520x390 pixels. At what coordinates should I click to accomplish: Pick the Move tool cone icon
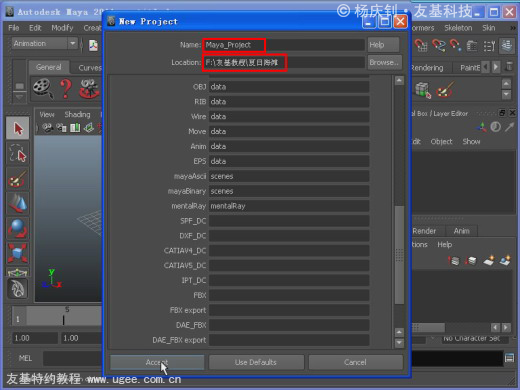(x=18, y=203)
